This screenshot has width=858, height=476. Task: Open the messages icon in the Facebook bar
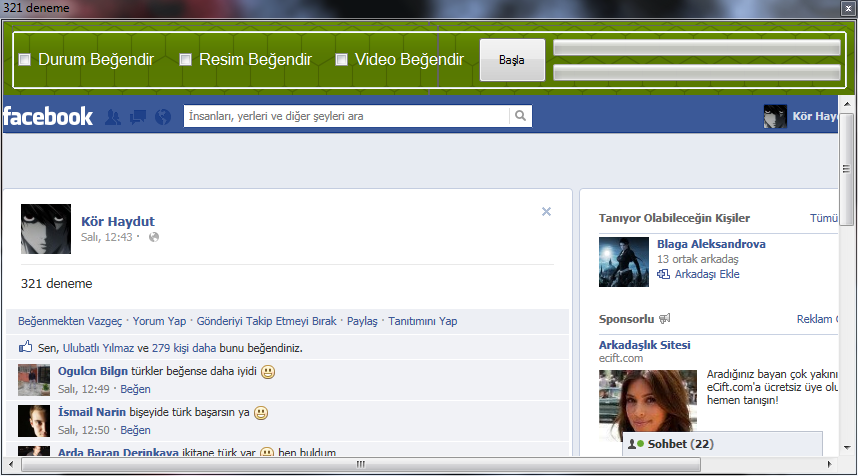[x=138, y=117]
